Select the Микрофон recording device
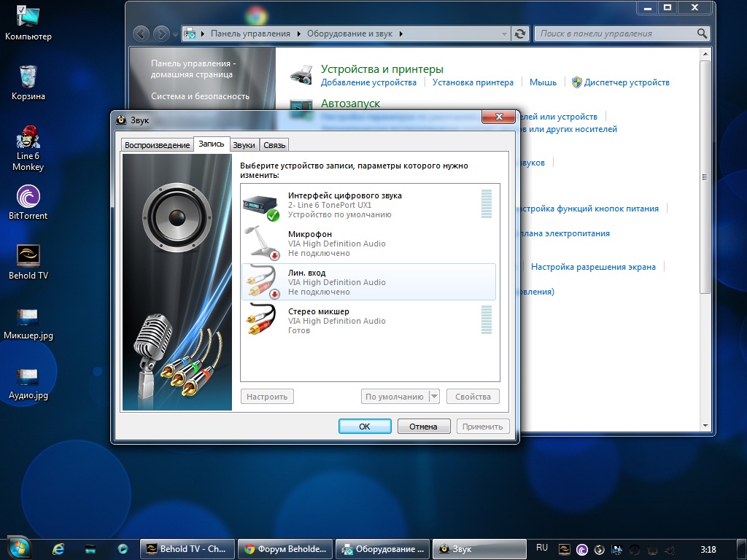The width and height of the screenshot is (747, 560). click(x=336, y=244)
